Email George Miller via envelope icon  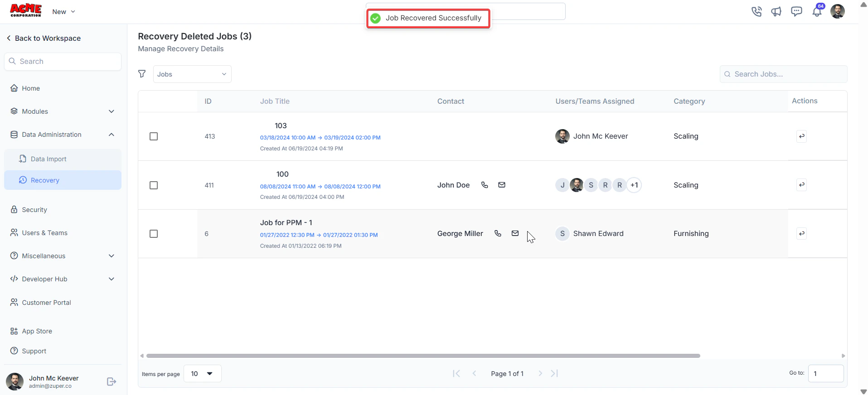pos(515,233)
